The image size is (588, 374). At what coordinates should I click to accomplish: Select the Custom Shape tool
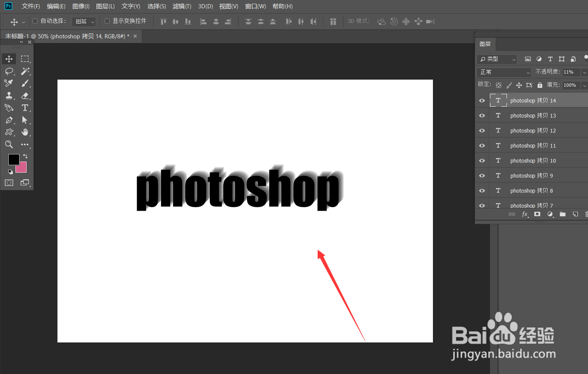pos(9,132)
